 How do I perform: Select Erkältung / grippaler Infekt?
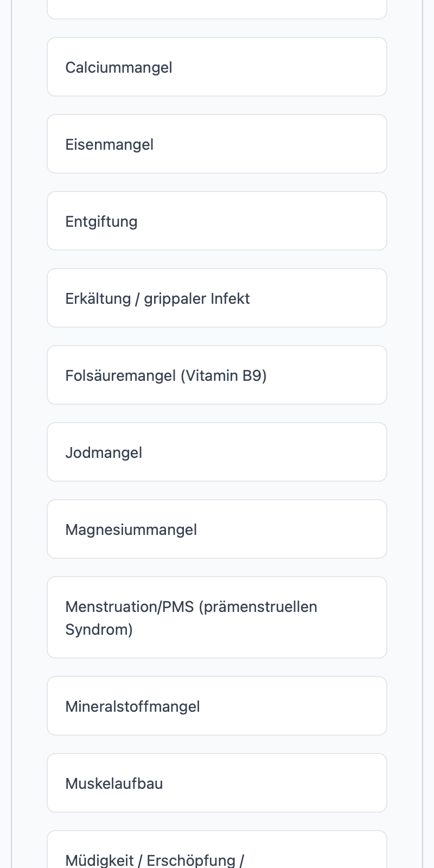click(217, 298)
